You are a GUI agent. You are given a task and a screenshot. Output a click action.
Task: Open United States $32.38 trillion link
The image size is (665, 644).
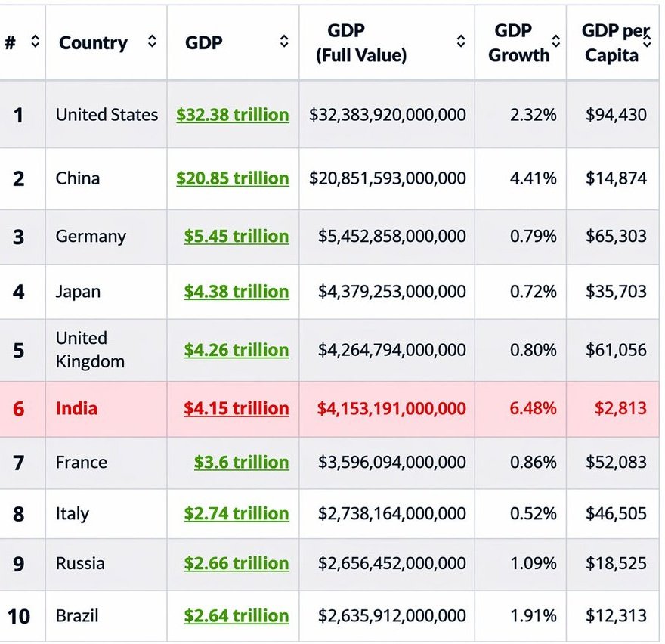point(233,115)
